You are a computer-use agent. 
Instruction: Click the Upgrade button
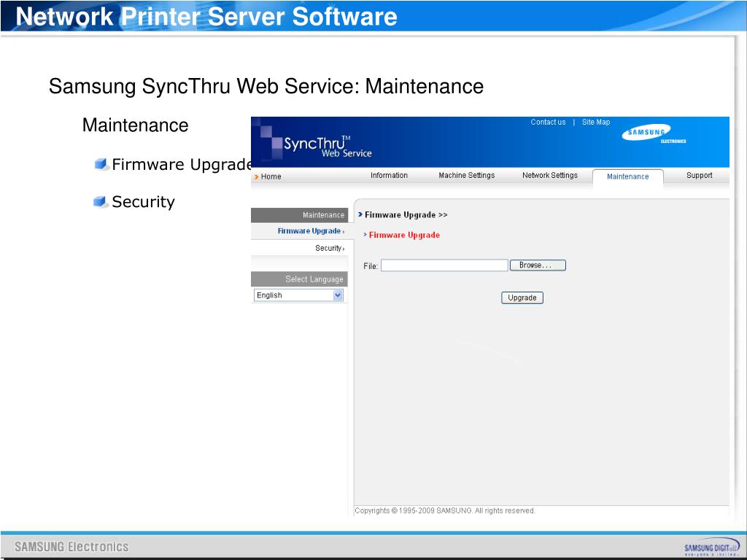pos(522,297)
